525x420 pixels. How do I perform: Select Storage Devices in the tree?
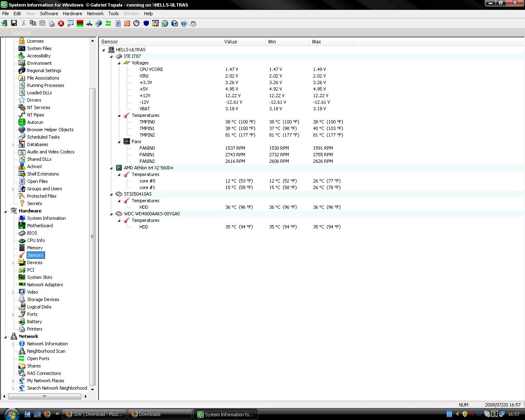click(x=43, y=299)
